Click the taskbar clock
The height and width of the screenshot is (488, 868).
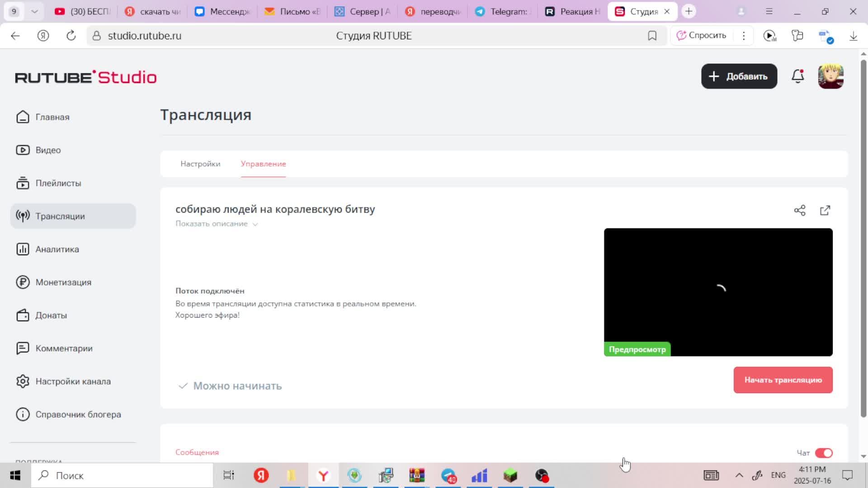tap(812, 475)
